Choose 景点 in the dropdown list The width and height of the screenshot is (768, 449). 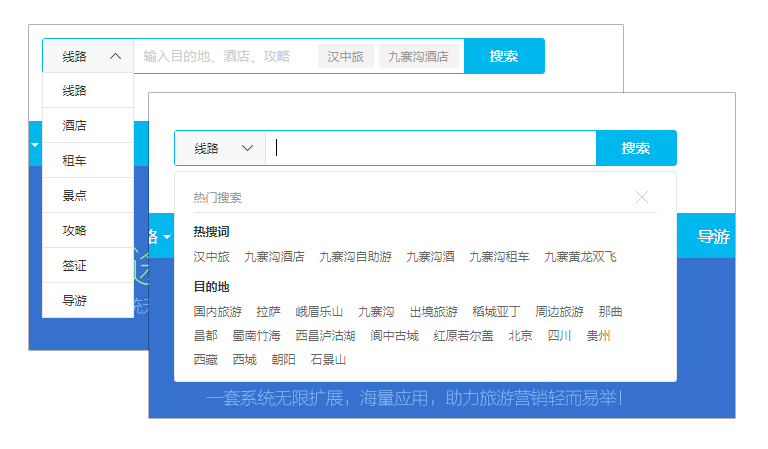pyautogui.click(x=75, y=195)
